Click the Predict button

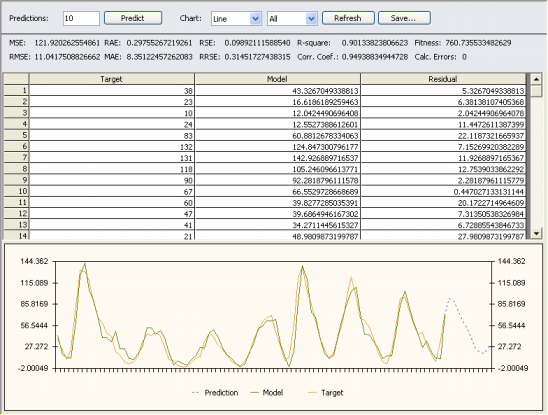[x=133, y=18]
